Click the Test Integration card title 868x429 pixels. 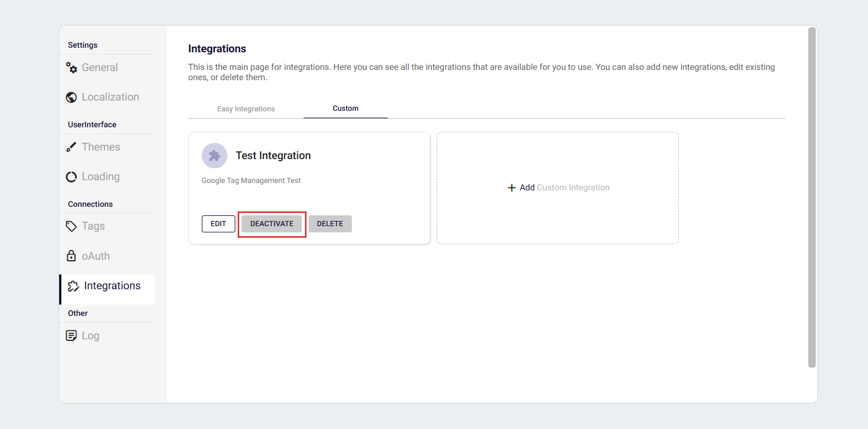tap(273, 156)
